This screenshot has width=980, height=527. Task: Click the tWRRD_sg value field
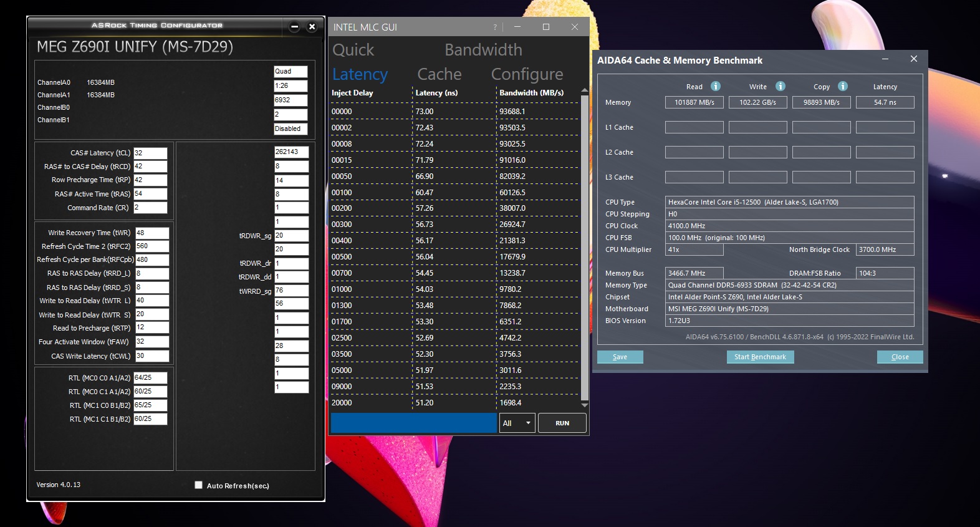[291, 291]
